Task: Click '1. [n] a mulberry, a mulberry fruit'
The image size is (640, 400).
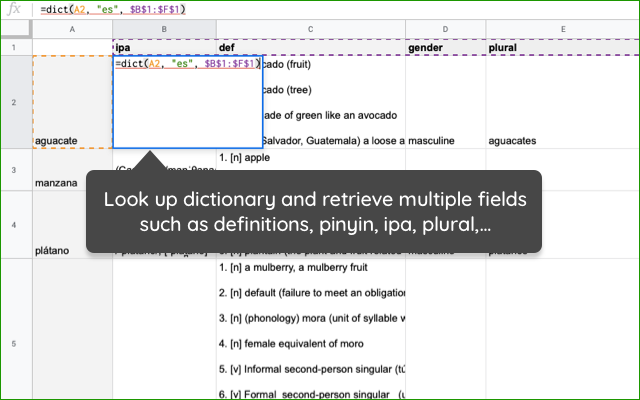Action: [x=293, y=267]
